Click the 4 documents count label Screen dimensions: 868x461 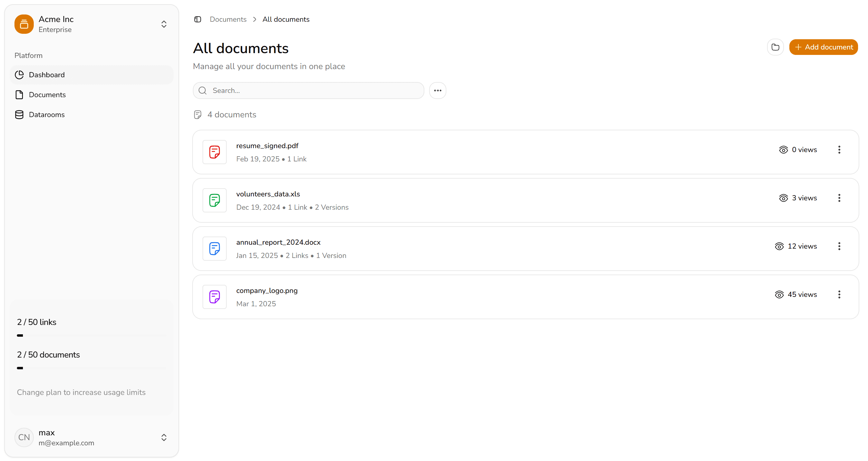pyautogui.click(x=231, y=115)
